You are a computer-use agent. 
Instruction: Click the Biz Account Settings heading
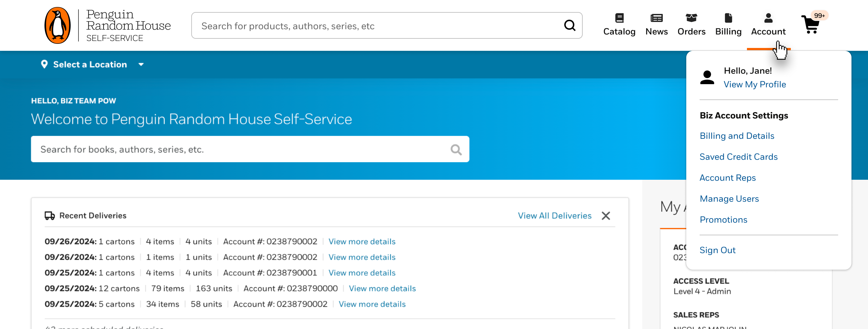coord(743,116)
